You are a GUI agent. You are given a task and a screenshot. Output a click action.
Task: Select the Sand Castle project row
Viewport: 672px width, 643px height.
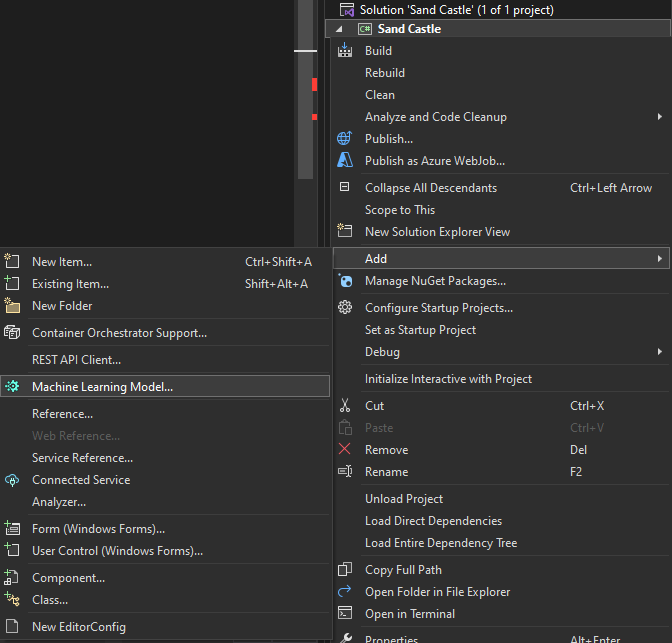point(498,29)
